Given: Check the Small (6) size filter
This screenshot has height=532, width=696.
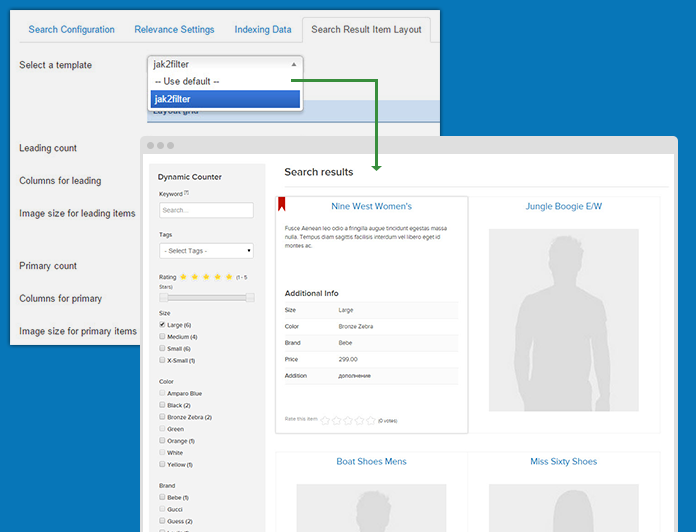Looking at the screenshot, I should [x=162, y=348].
